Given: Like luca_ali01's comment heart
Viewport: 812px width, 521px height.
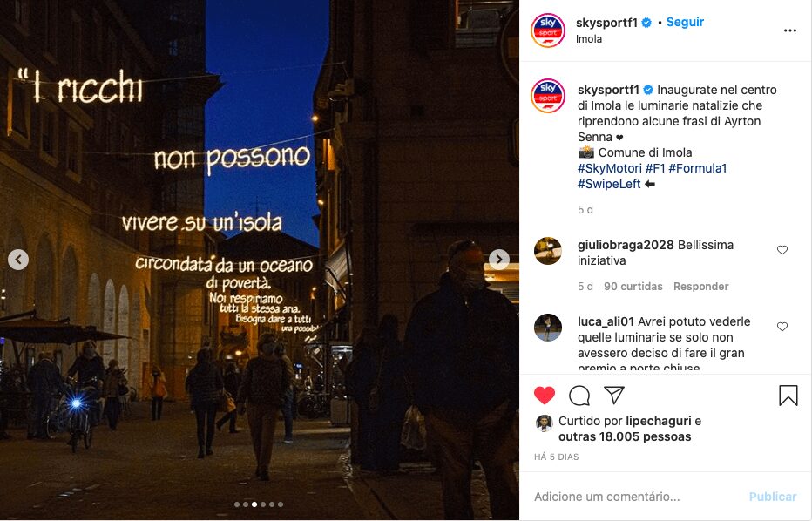Looking at the screenshot, I should (x=782, y=327).
